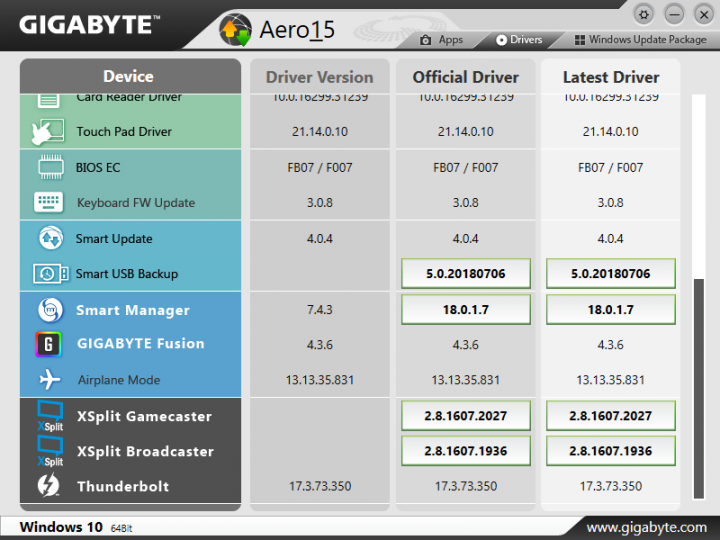Select the BIOS EC chip icon
The image size is (720, 540).
[51, 167]
